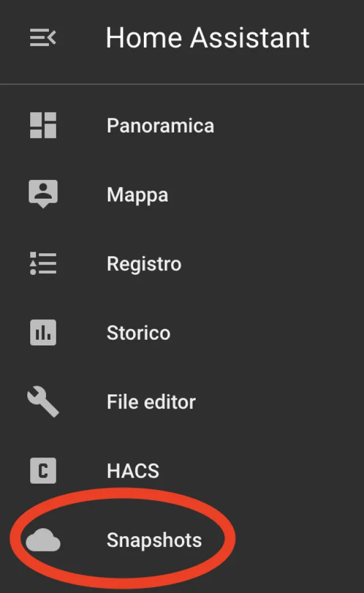Select the HACS text label
Image resolution: width=364 pixels, height=593 pixels.
coord(133,471)
